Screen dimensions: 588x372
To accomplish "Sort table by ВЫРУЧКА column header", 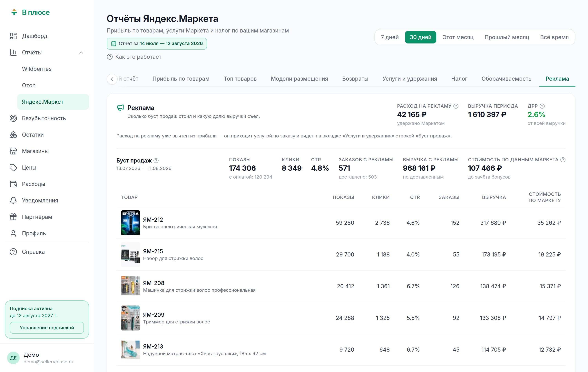I will pyautogui.click(x=494, y=197).
